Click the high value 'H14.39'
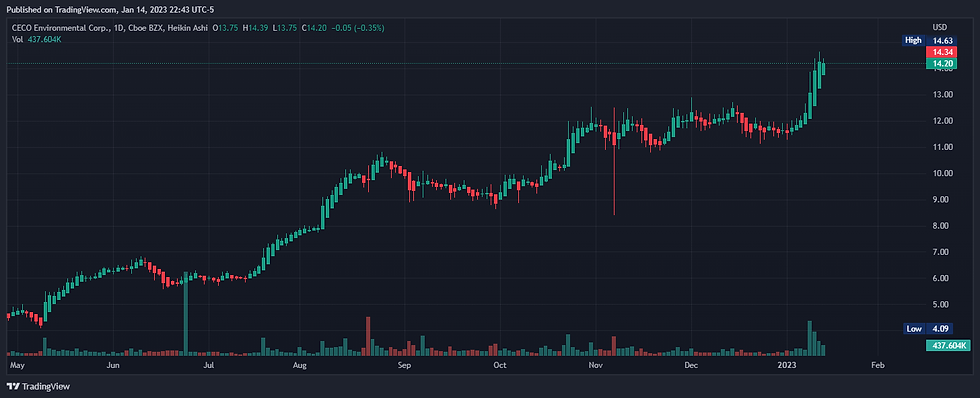Image resolution: width=980 pixels, height=398 pixels. 256,28
